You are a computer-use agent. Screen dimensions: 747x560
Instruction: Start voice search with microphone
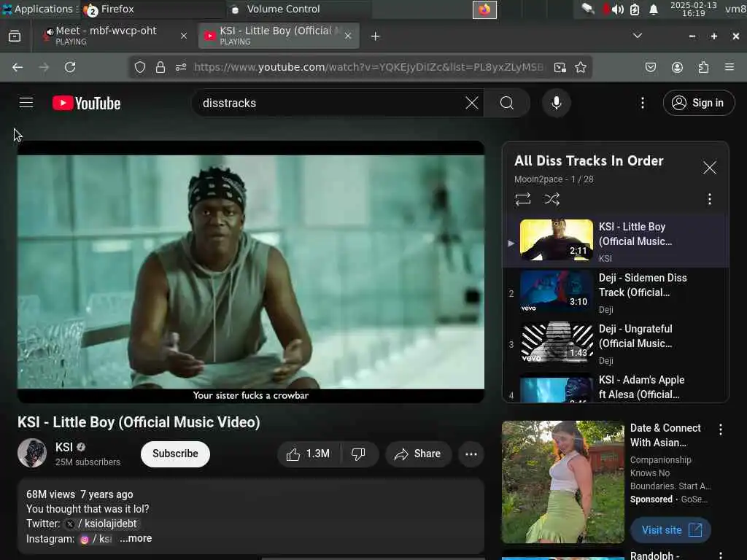(x=556, y=103)
